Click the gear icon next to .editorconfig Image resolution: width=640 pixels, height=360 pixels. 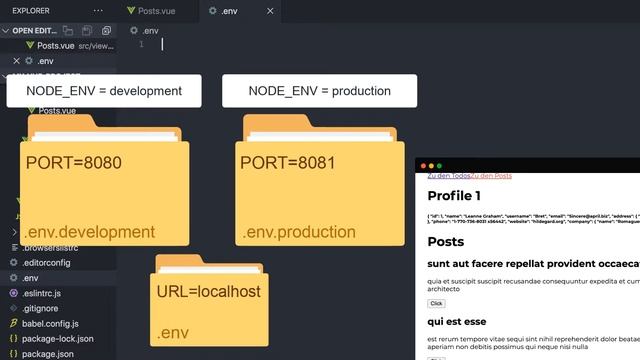13,262
